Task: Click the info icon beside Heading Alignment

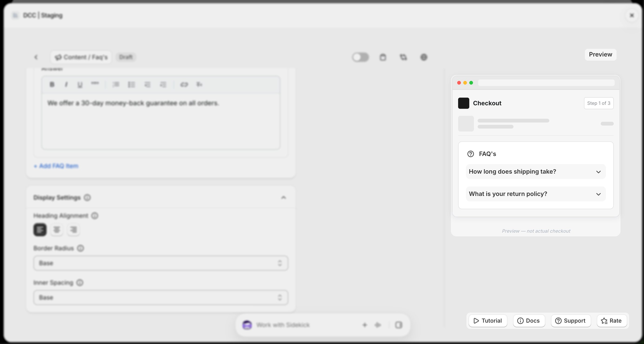Action: (x=95, y=216)
